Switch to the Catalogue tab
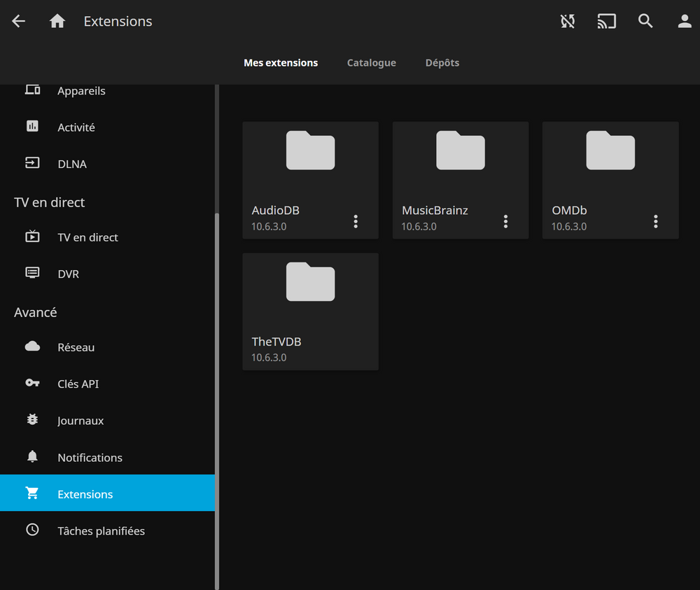The width and height of the screenshot is (700, 590). 371,63
